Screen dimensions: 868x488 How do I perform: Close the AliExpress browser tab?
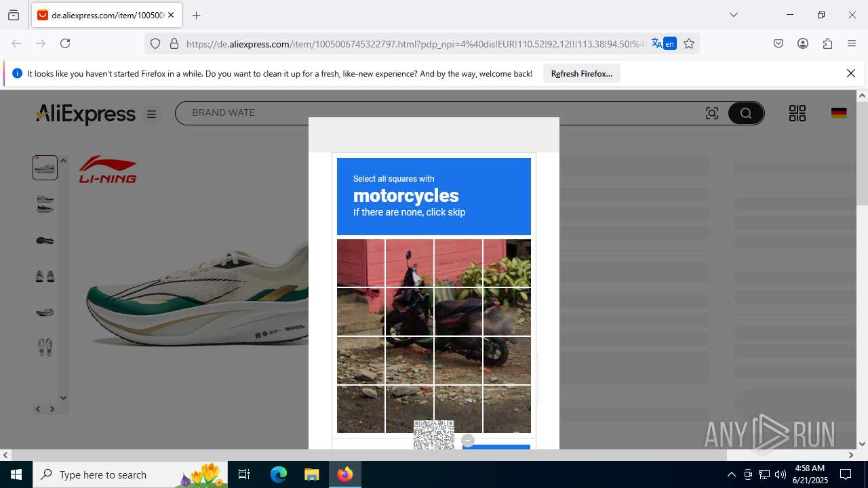pos(171,15)
